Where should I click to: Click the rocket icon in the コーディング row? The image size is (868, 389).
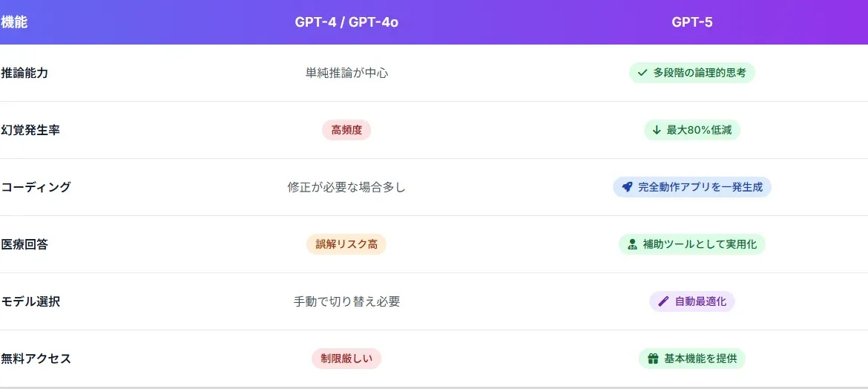pyautogui.click(x=627, y=187)
